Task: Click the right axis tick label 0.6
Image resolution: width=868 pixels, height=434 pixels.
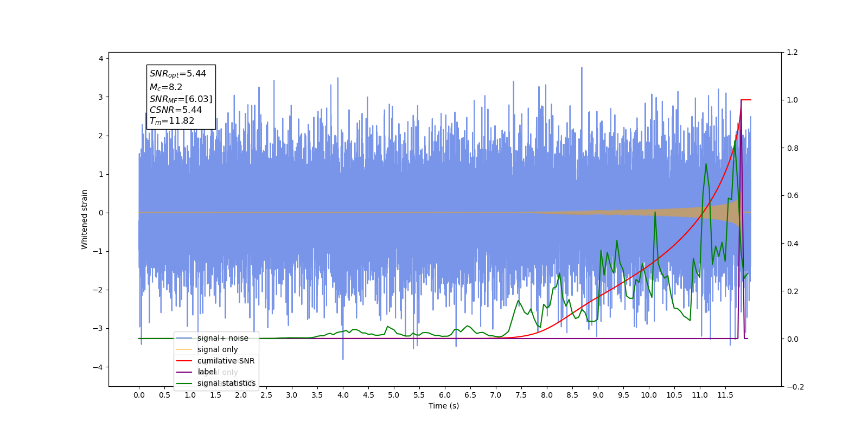Action: 792,196
